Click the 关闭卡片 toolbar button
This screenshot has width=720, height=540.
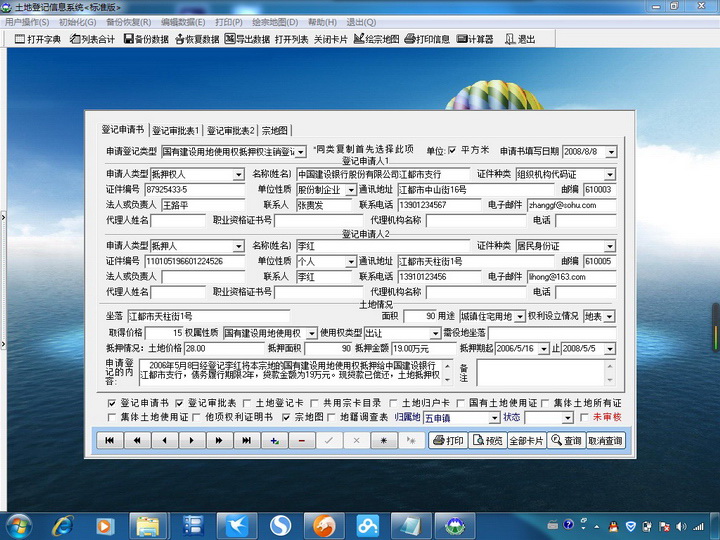coord(331,39)
